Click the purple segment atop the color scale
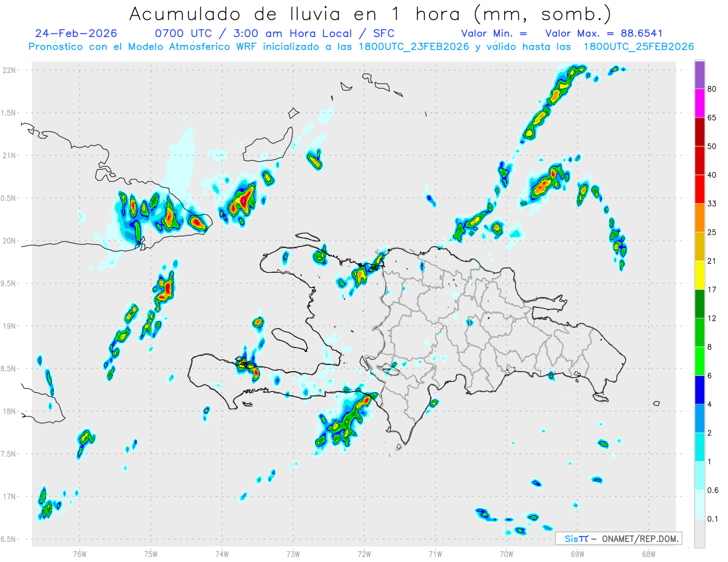 699,75
